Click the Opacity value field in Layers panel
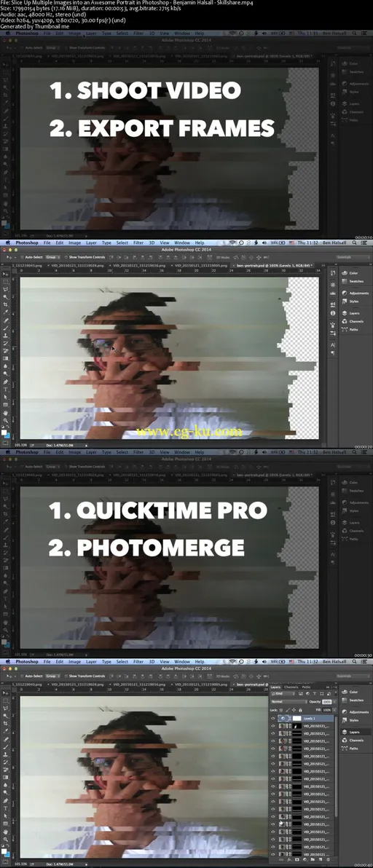Viewport: 373px width, 868px height. 326,702
